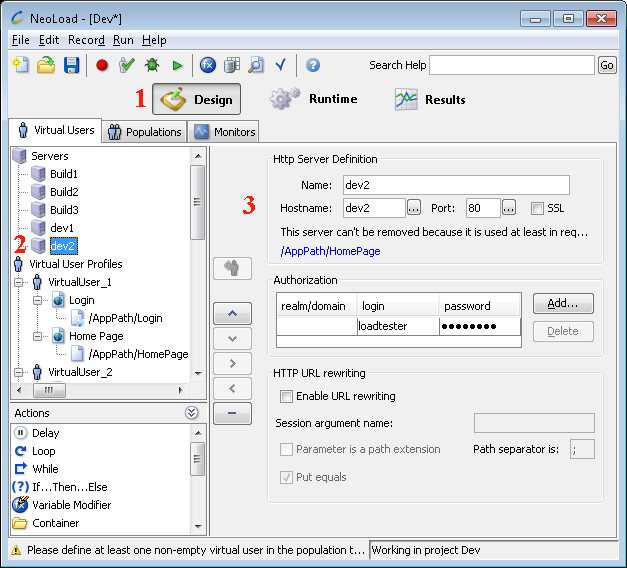
Task: Click the green bug debug icon
Action: pyautogui.click(x=152, y=65)
